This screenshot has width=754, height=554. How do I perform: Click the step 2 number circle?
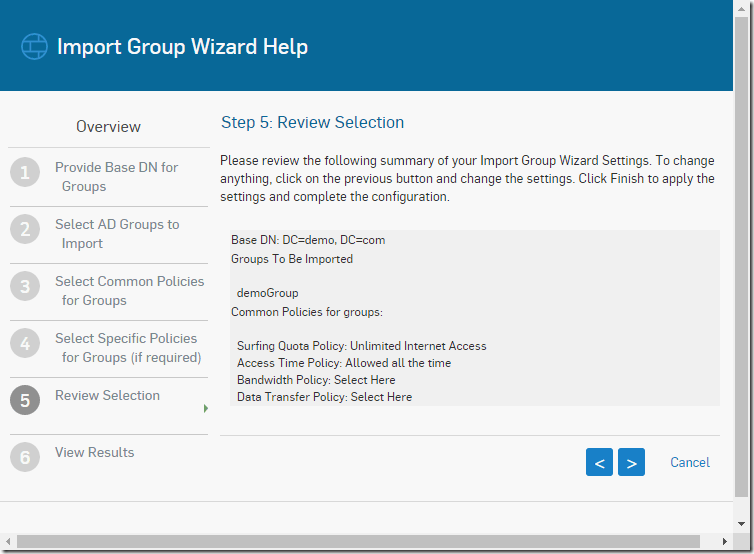coord(25,229)
